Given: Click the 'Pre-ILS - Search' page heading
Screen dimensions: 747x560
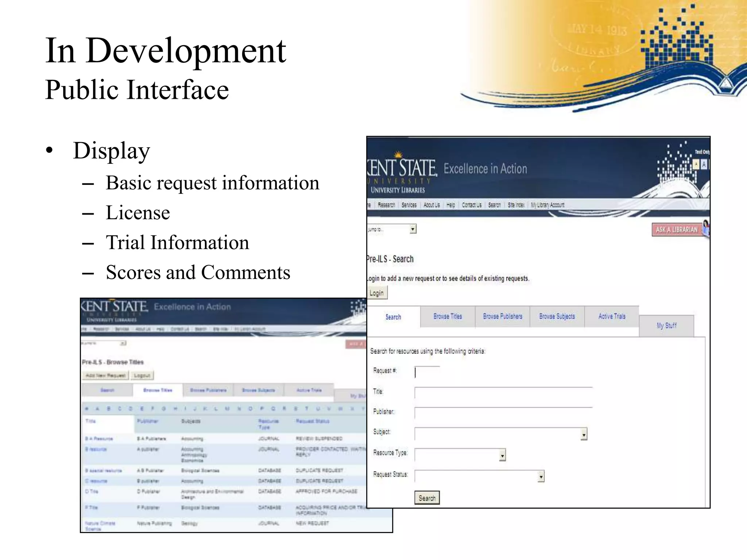Looking at the screenshot, I should 390,259.
